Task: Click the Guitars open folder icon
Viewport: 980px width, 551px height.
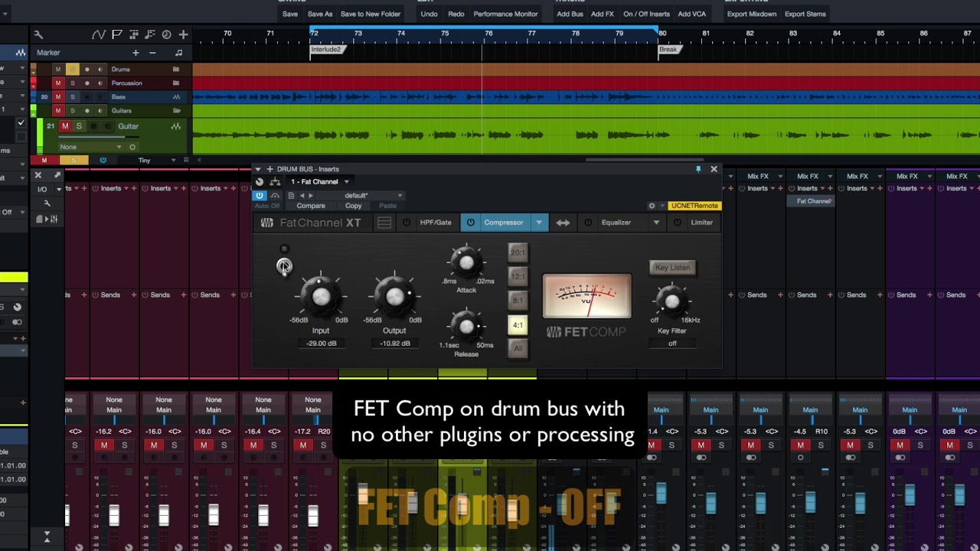Action: 176,111
